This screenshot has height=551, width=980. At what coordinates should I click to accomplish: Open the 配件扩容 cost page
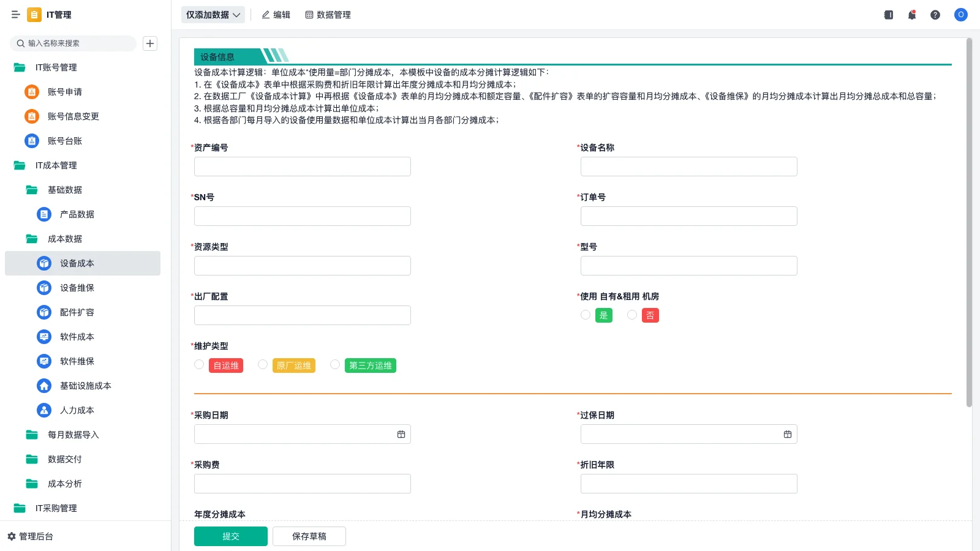(x=77, y=312)
